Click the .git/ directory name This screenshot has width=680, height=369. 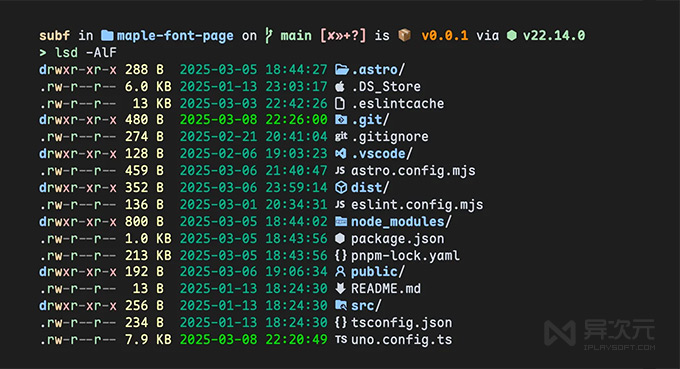pos(370,120)
